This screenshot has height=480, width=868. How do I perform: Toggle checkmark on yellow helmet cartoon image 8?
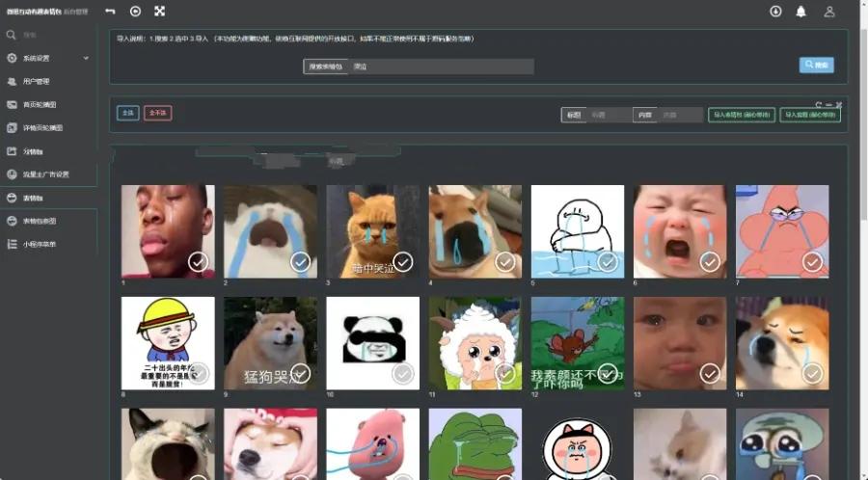coord(198,374)
